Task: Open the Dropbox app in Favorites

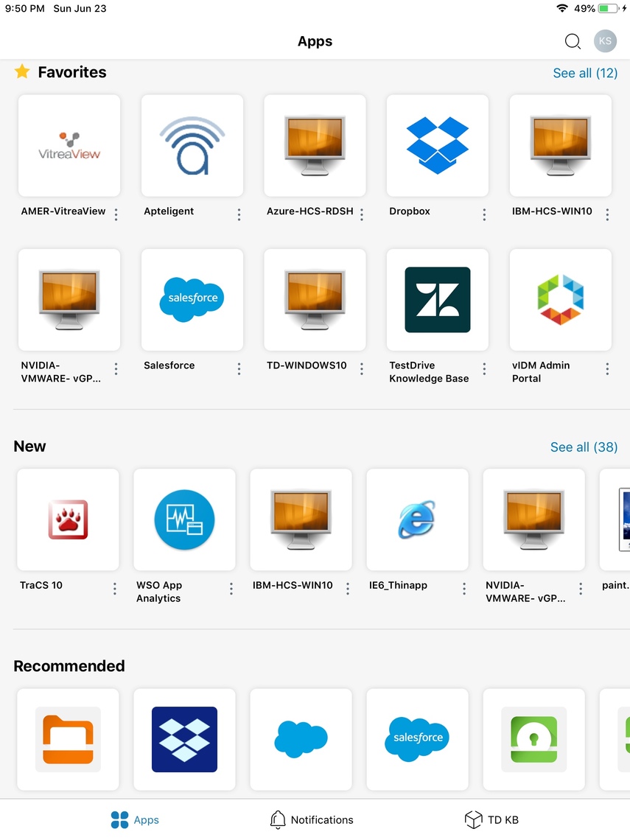Action: click(x=437, y=146)
